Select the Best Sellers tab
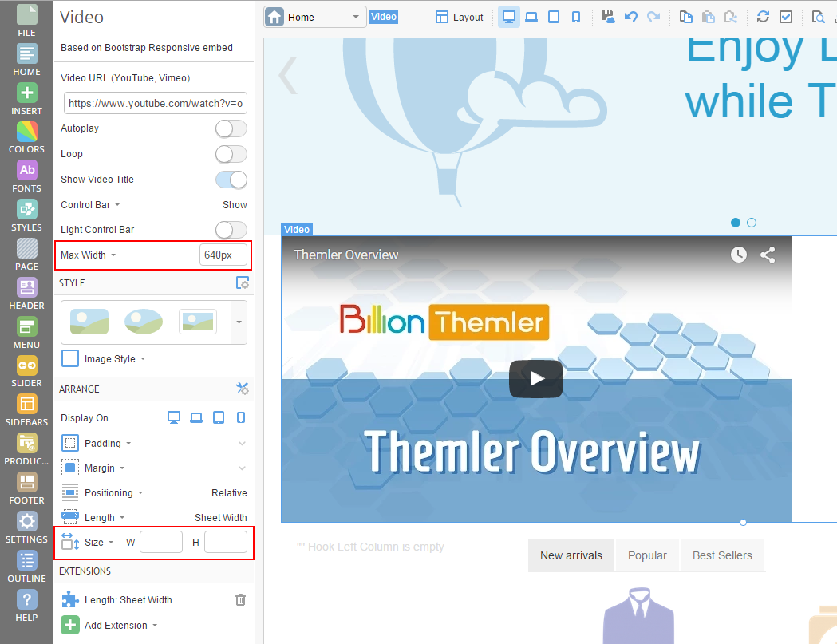Viewport: 837px width, 644px height. tap(722, 555)
